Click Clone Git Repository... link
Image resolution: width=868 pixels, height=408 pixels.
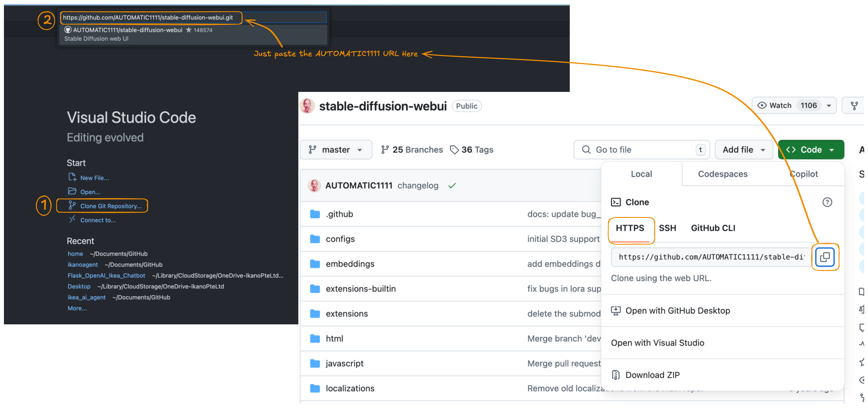[x=111, y=206]
